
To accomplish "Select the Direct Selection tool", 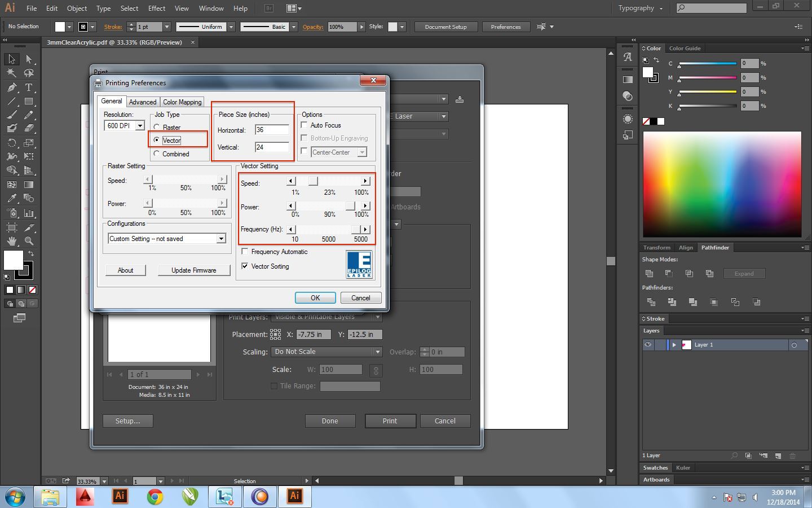I will [29, 59].
